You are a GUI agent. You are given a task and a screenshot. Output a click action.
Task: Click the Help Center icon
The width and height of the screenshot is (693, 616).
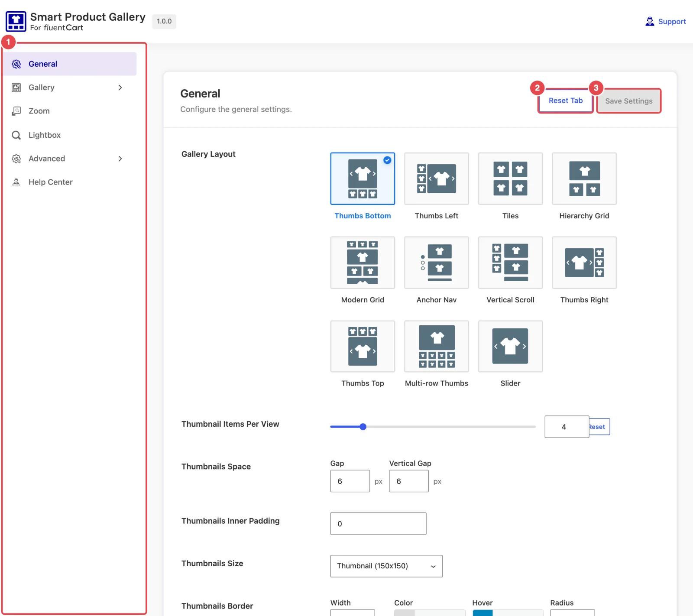[x=16, y=182]
